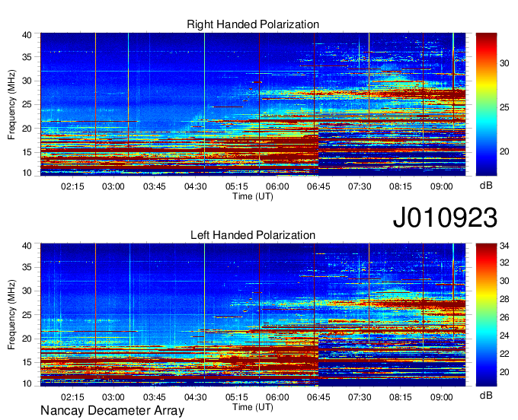This screenshot has width=518, height=420.
Task: Click the 02:15 time tick under Left Handed plot
Action: (72, 397)
